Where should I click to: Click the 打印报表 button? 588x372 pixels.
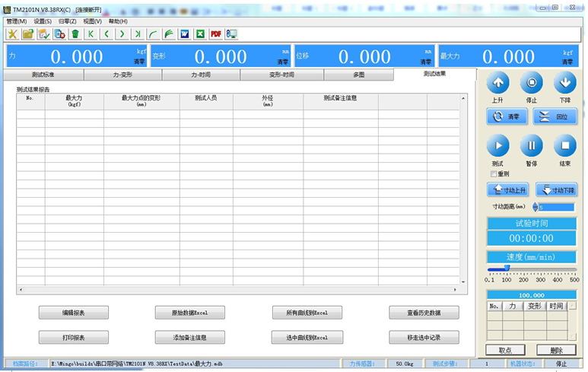[74, 338]
